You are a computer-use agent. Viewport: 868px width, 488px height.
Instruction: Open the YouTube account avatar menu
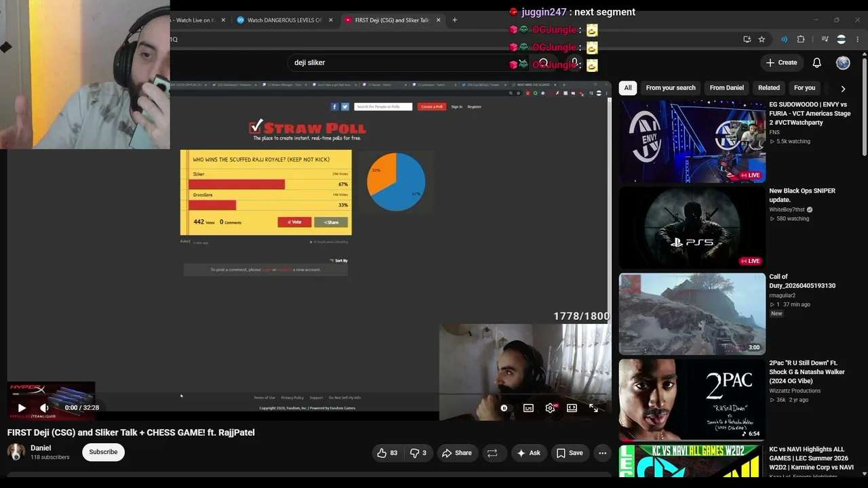pyautogui.click(x=843, y=62)
